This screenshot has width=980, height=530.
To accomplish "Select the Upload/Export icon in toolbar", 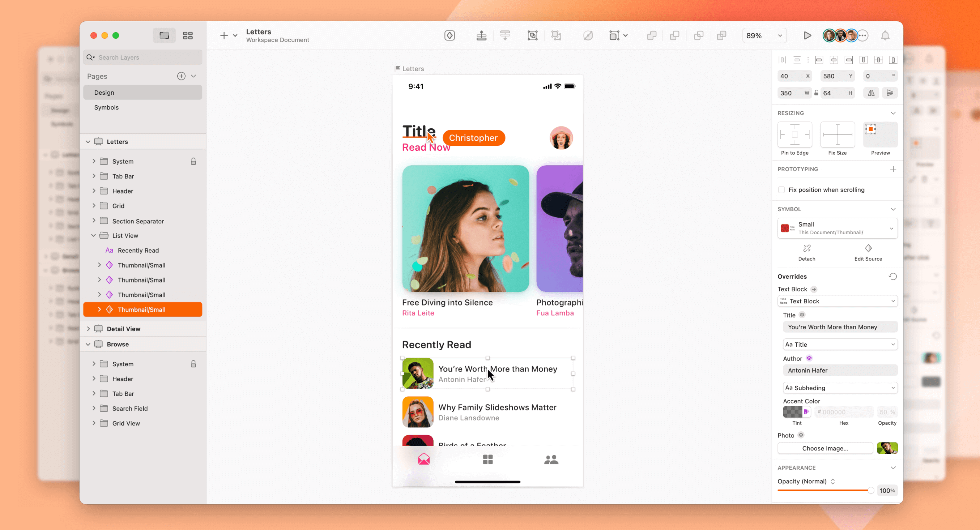I will 482,35.
